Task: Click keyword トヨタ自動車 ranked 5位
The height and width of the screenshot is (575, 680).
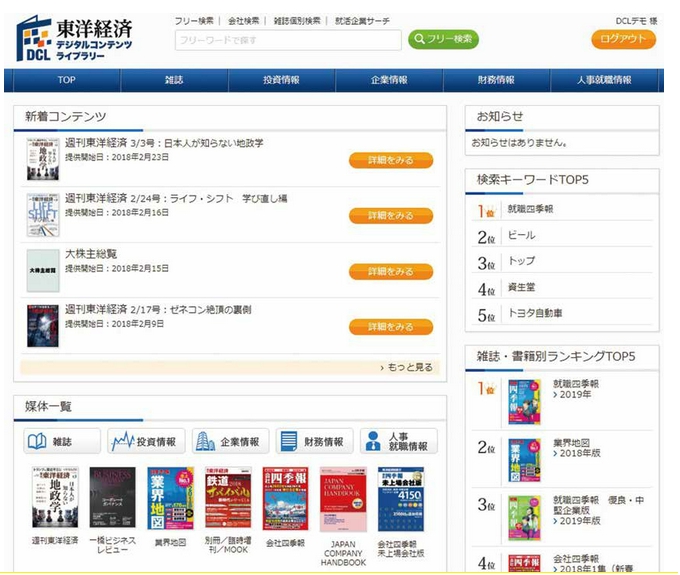Action: 535,313
